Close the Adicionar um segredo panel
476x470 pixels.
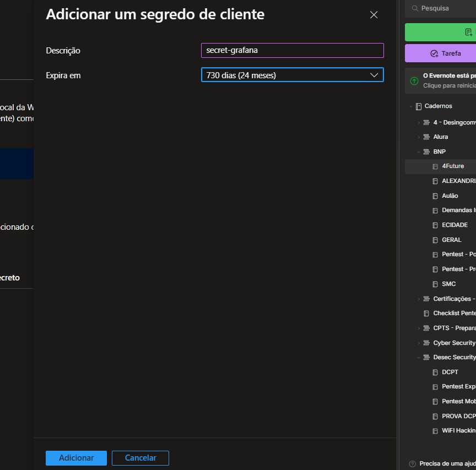click(374, 15)
